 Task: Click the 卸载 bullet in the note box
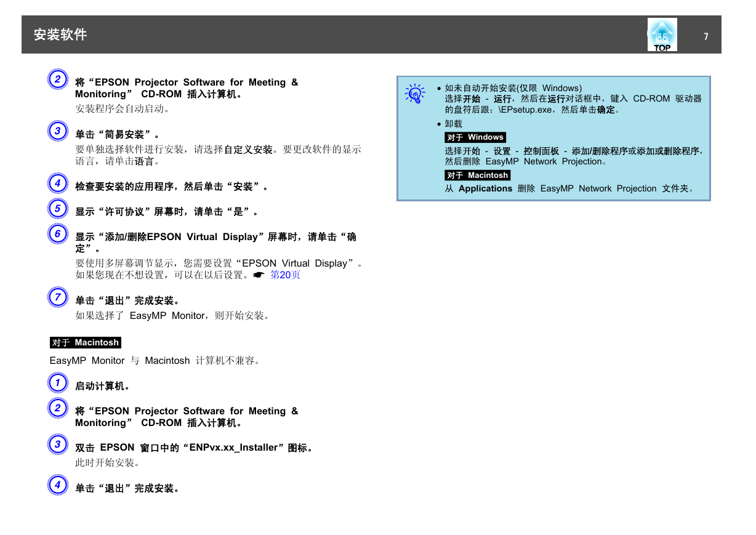pyautogui.click(x=454, y=124)
